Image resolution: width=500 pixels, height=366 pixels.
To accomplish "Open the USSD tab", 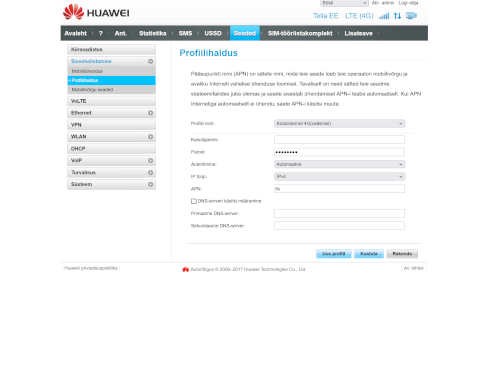I will pyautogui.click(x=213, y=33).
